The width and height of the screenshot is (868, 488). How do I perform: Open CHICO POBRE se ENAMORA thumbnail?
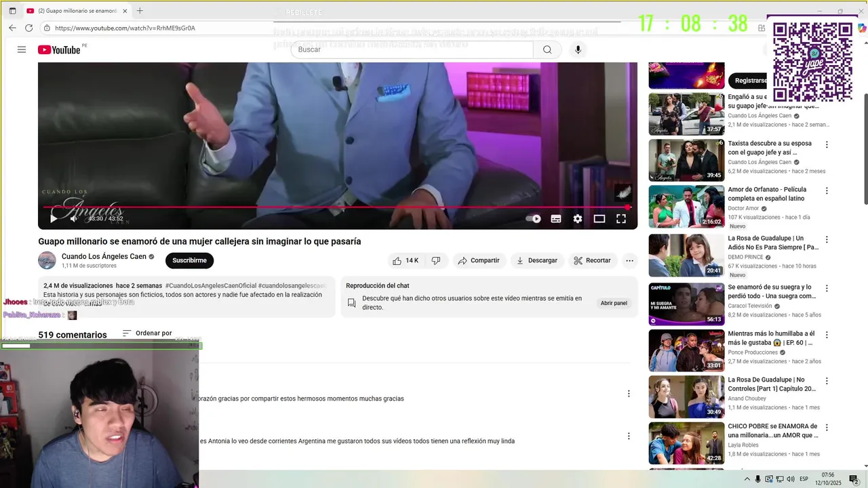[x=686, y=443]
